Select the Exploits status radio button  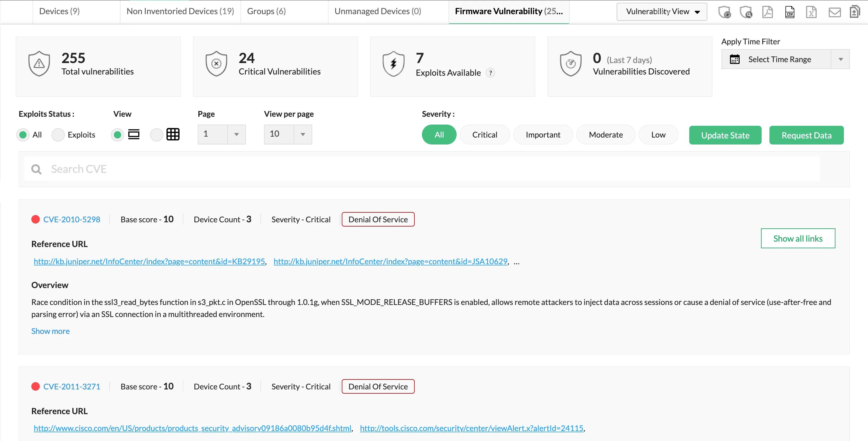click(x=58, y=135)
